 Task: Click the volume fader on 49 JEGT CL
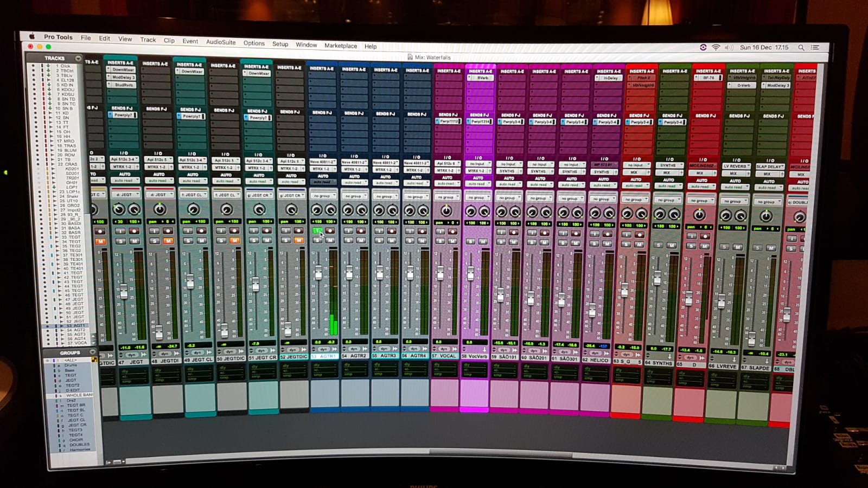coord(190,281)
